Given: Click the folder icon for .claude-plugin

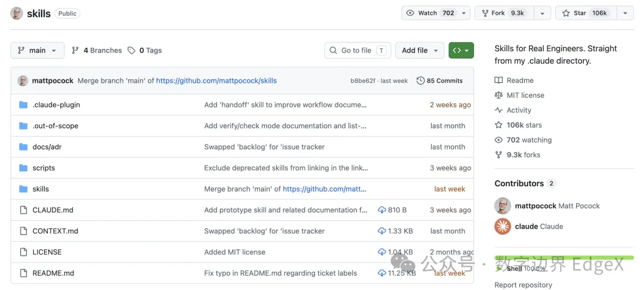Looking at the screenshot, I should (x=23, y=105).
